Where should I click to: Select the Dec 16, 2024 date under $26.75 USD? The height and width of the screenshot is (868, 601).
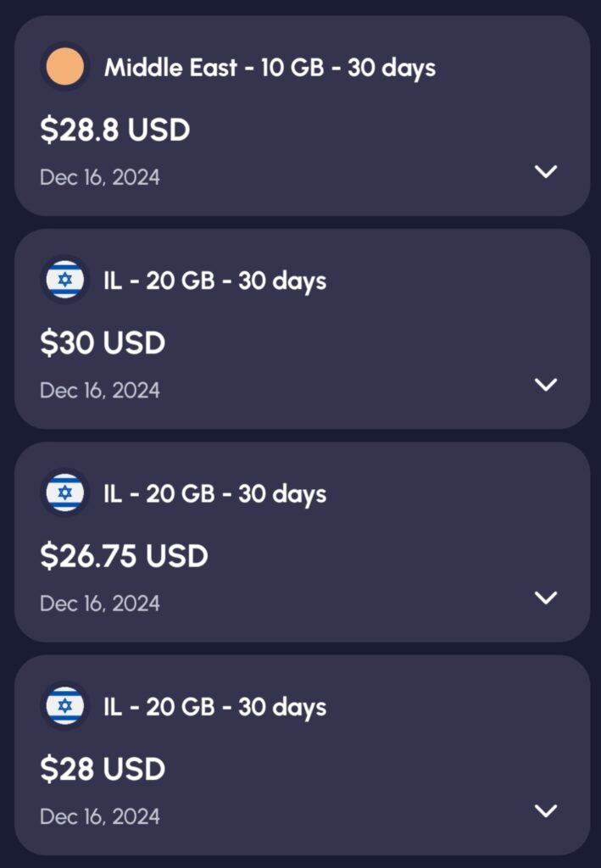[x=99, y=604]
